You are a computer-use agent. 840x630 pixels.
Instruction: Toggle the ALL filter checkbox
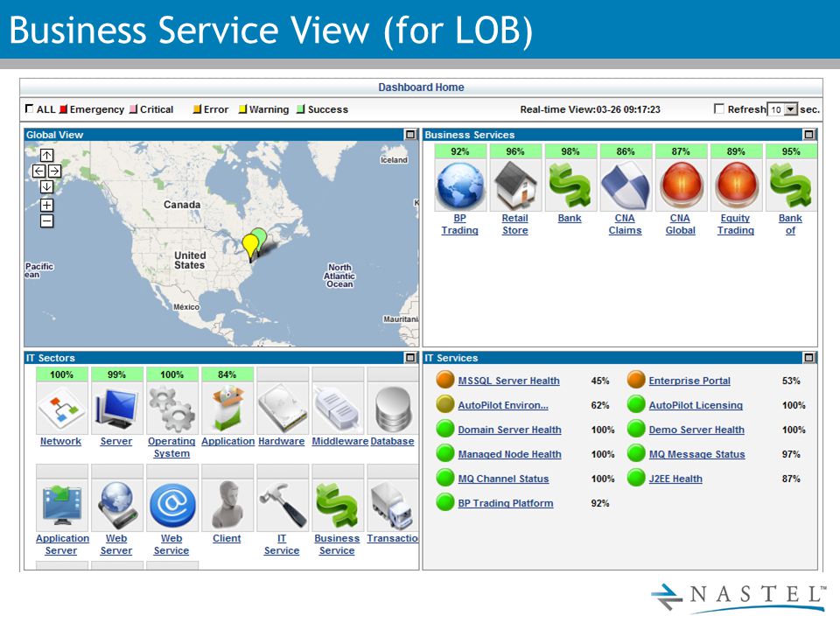coord(29,108)
